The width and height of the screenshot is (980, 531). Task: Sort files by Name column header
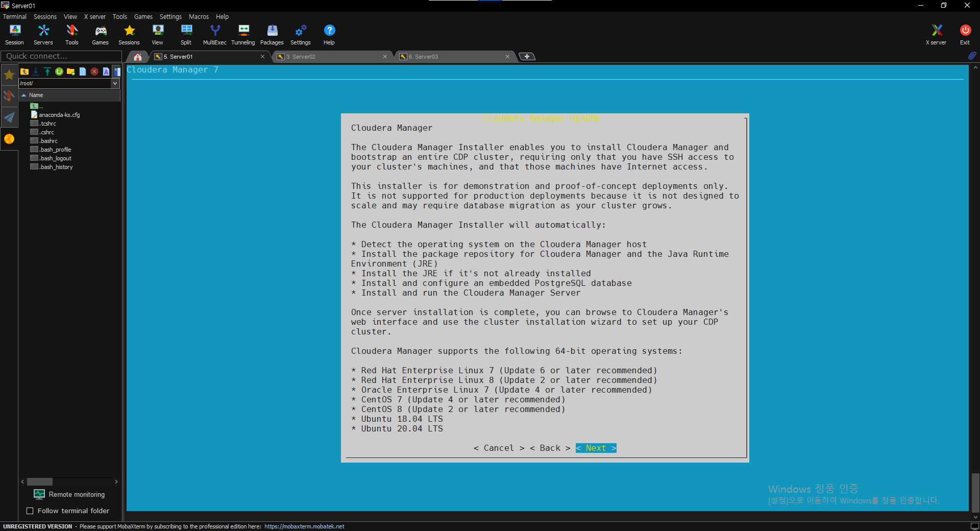pos(69,95)
